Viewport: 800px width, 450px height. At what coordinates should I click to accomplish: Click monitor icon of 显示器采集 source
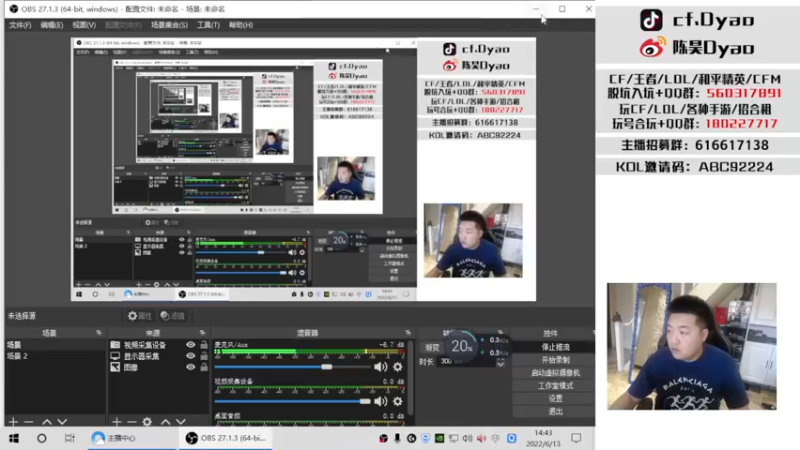point(115,356)
